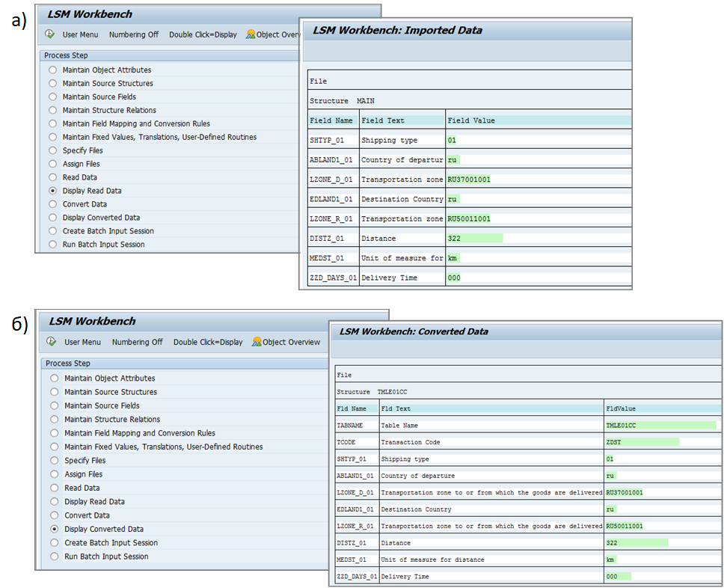Viewport: 724px width, 588px height.
Task: Select Maintain Source Structures radio in top window
Action: (x=52, y=83)
